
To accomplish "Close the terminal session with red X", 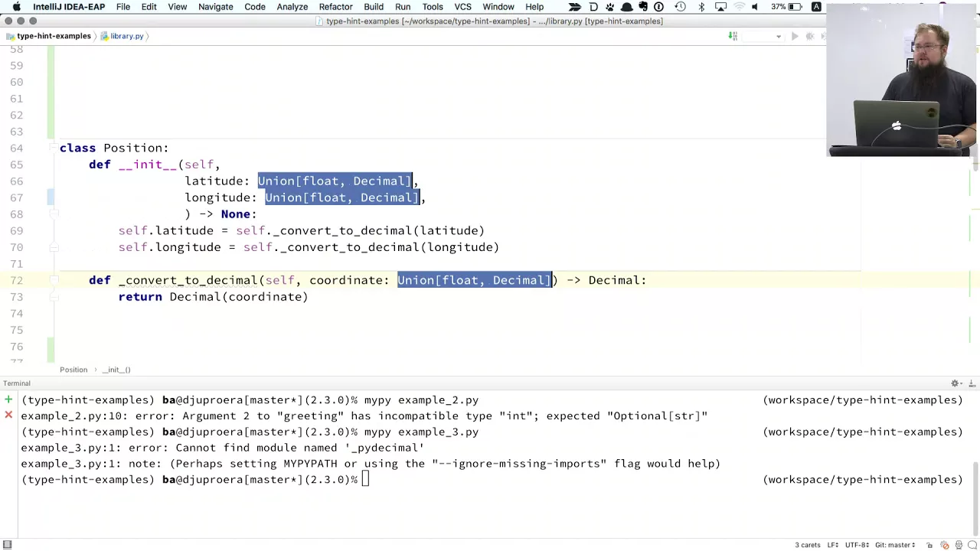I will click(x=8, y=415).
